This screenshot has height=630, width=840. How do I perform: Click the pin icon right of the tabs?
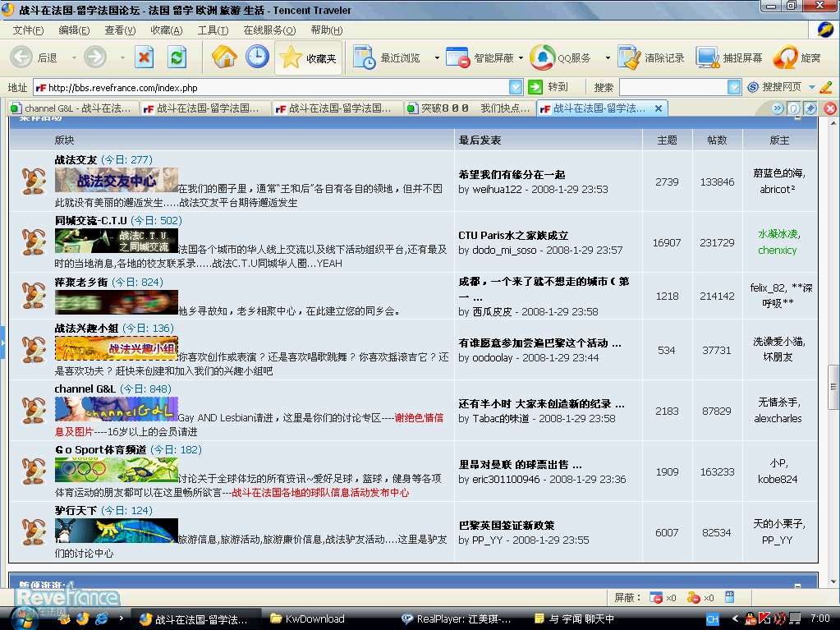(810, 108)
